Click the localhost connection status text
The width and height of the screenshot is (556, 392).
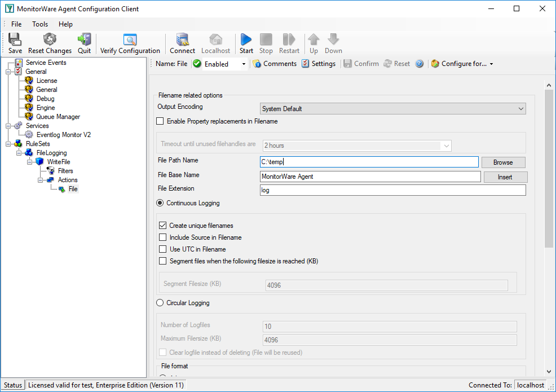(x=531, y=385)
